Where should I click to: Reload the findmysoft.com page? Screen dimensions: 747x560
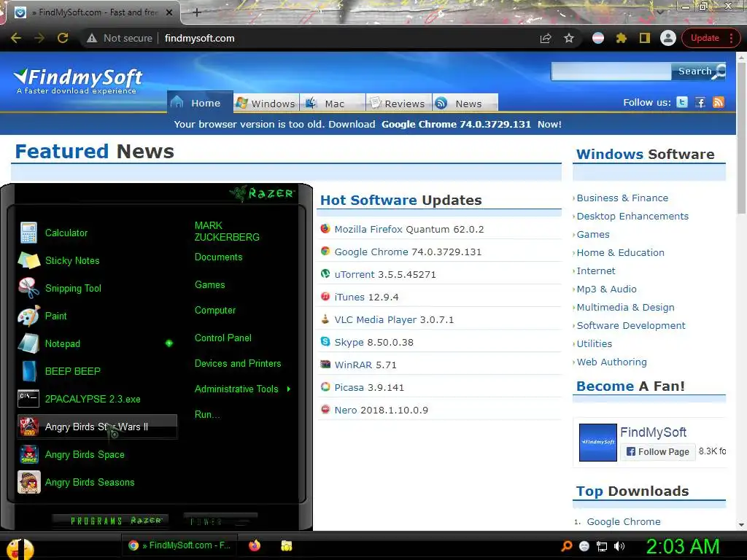[63, 38]
